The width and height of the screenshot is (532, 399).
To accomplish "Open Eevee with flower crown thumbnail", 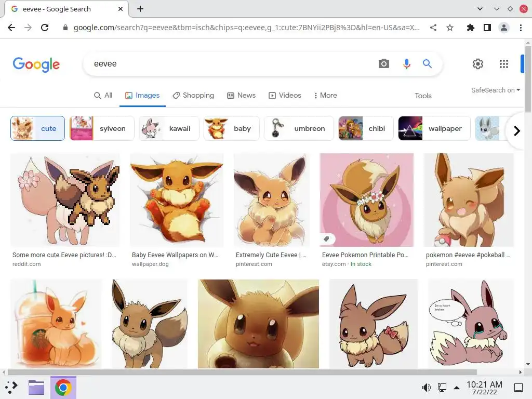I will (x=366, y=200).
